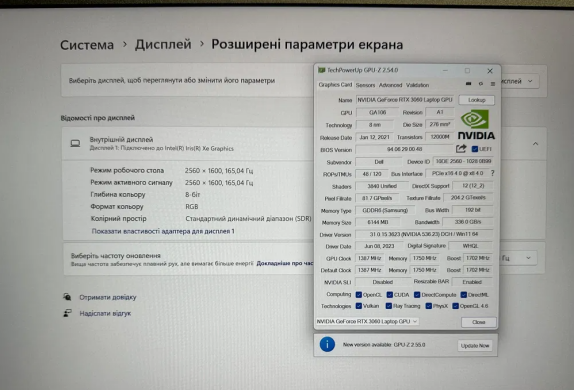Switch to the Advanced tab
The image size is (574, 390).
coord(390,85)
